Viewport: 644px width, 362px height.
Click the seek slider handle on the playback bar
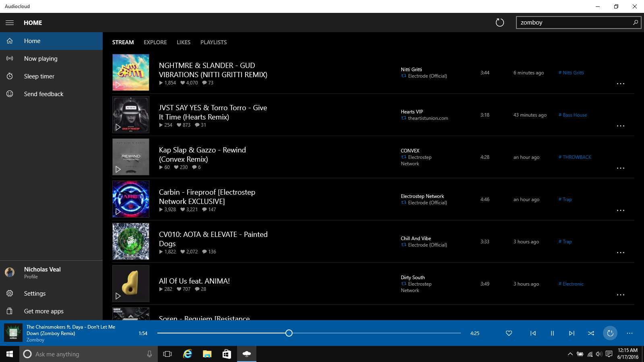pos(289,333)
